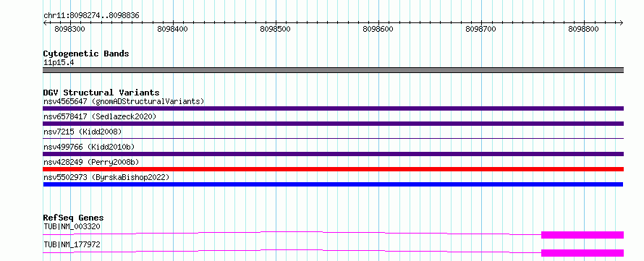Open variant nsv428249 Perry2008b label
644x261 pixels.
[91, 162]
